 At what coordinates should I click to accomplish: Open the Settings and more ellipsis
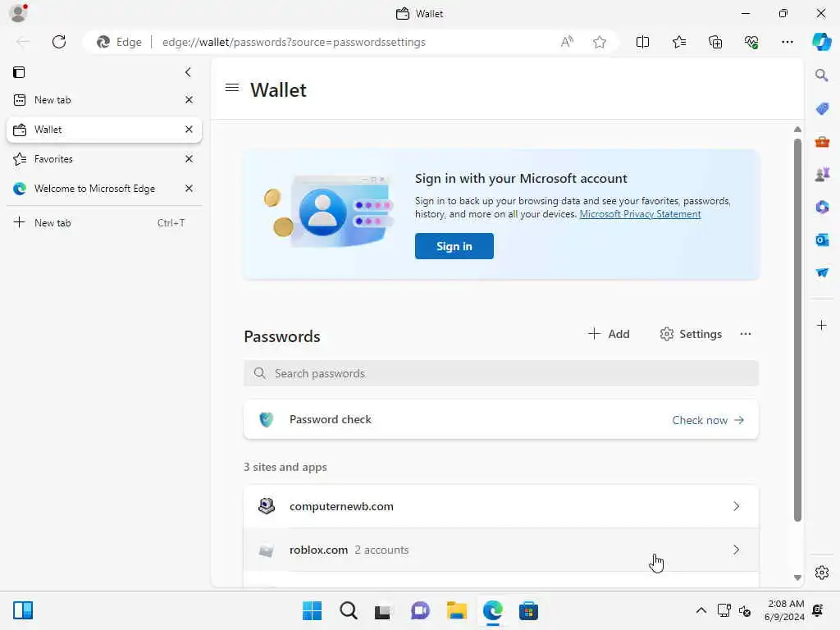pyautogui.click(x=787, y=42)
